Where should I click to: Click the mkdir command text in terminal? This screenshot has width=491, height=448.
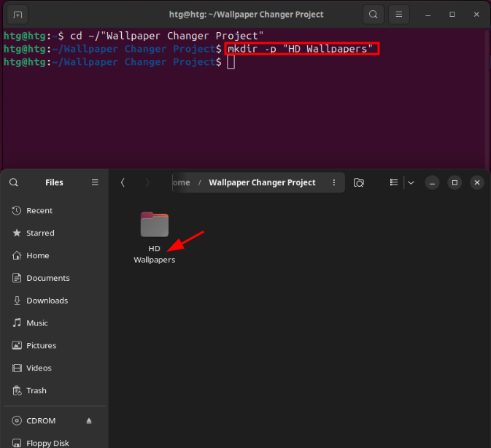[300, 49]
